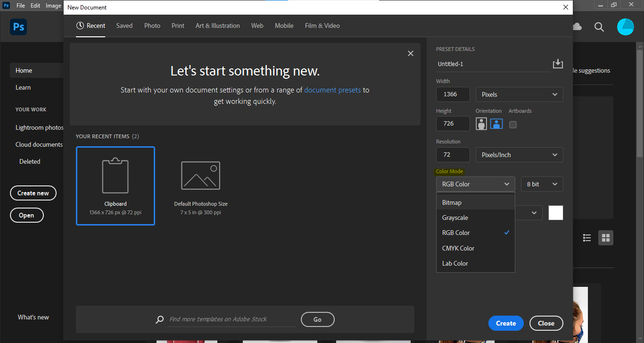This screenshot has height=343, width=644.
Task: Follow the 'document presets' link
Action: [332, 90]
